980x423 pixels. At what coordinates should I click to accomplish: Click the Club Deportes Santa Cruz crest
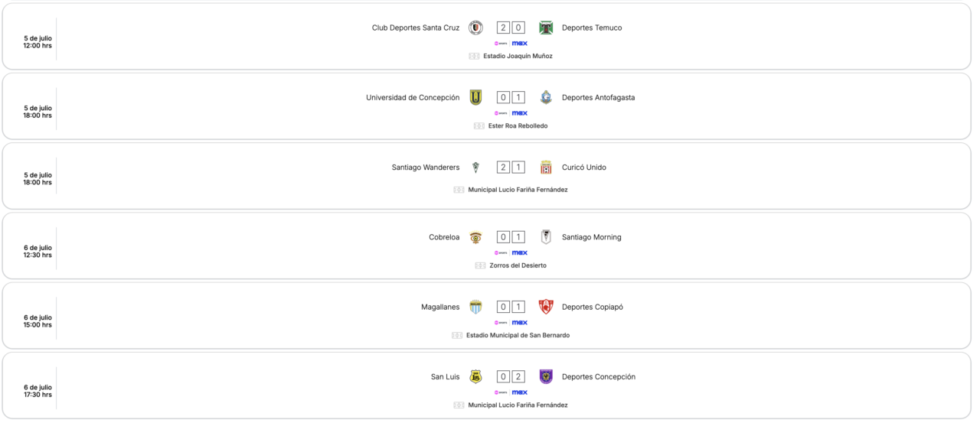475,28
